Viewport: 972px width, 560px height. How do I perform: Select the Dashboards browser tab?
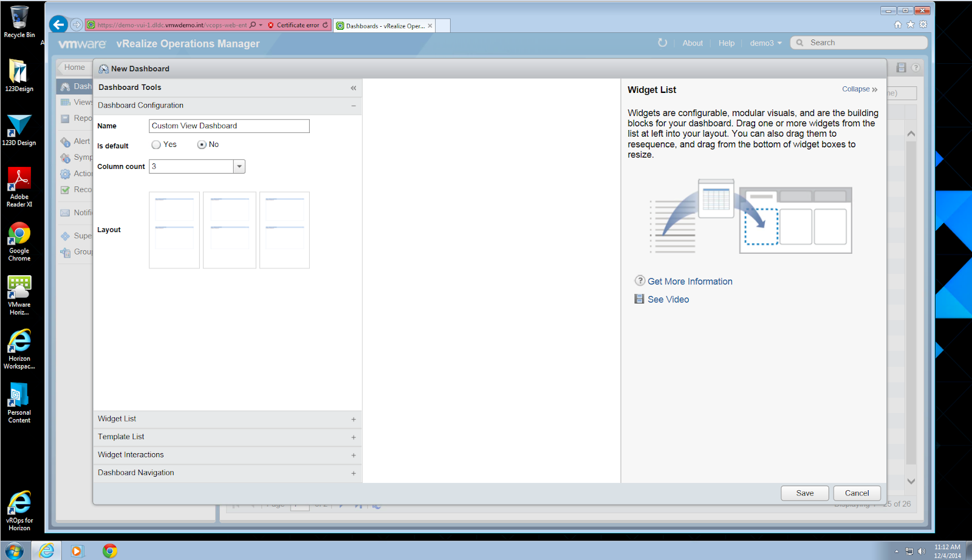pyautogui.click(x=385, y=26)
